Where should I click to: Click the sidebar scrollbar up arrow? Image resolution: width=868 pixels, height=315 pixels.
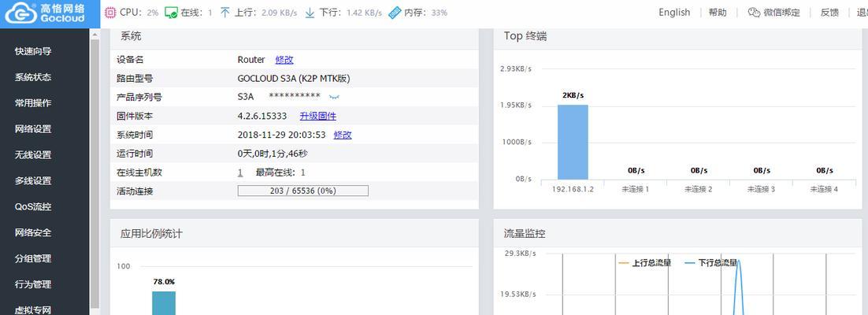[x=95, y=35]
